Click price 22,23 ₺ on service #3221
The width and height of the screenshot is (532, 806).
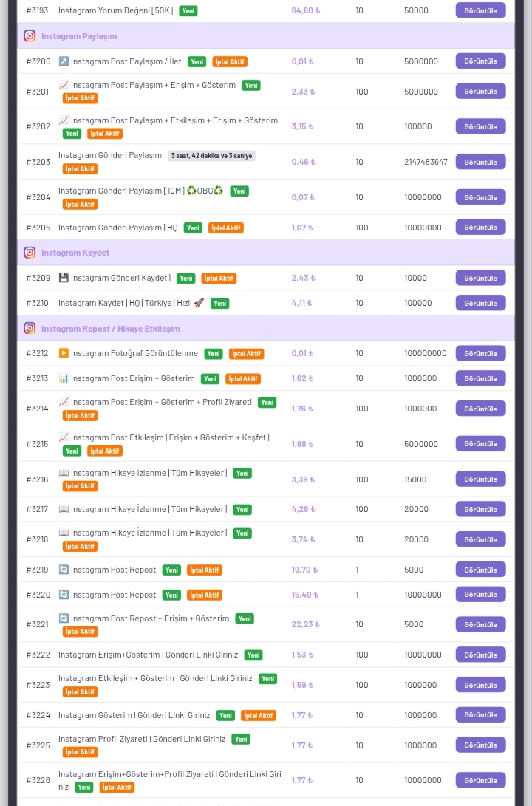point(306,624)
